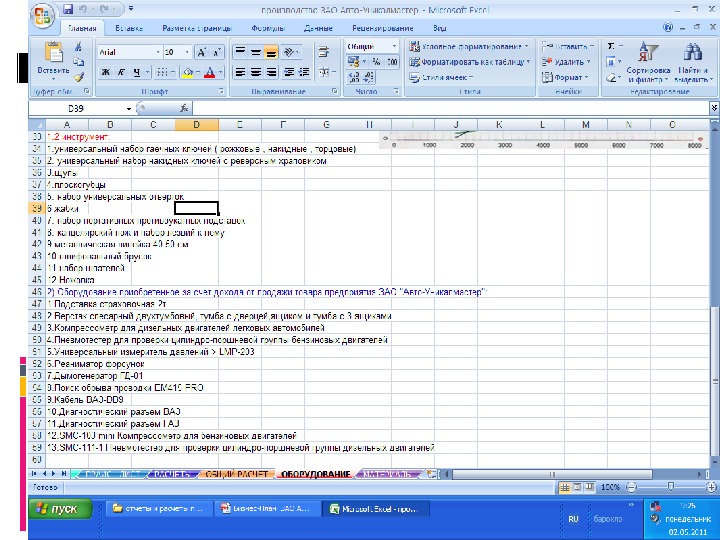Open Условное форматирование dropdown
Screen dimensions: 720x540
pos(469,46)
